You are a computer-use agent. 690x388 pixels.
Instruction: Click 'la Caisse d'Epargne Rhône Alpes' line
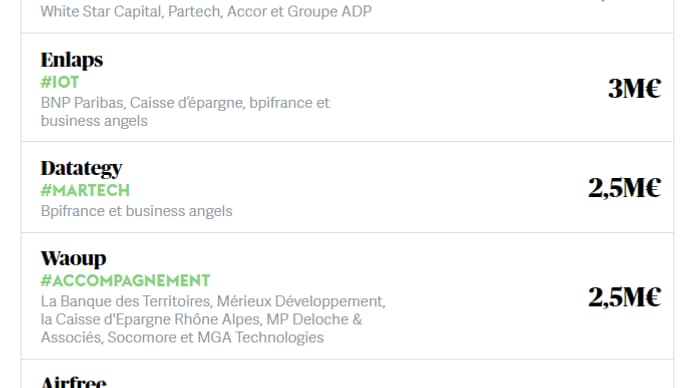point(150,319)
